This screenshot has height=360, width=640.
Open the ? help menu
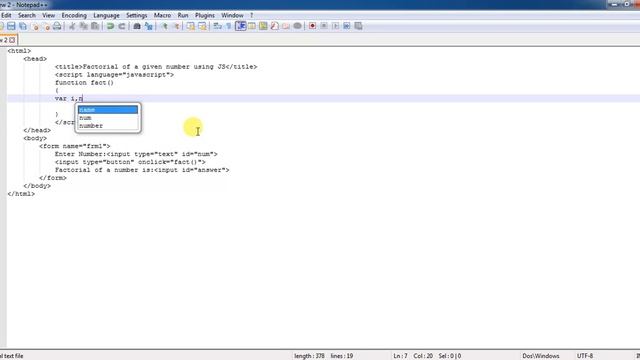point(251,15)
